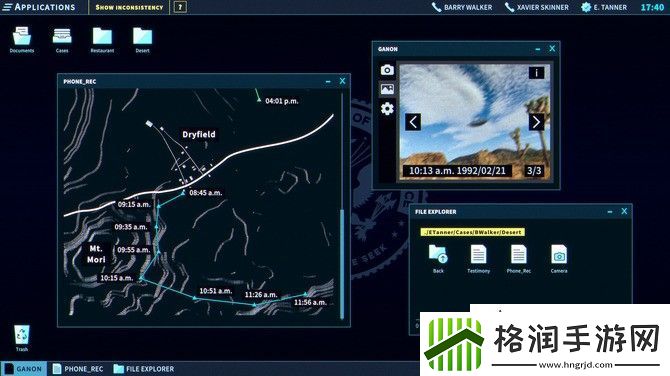Open the Testimony file

[x=478, y=258]
